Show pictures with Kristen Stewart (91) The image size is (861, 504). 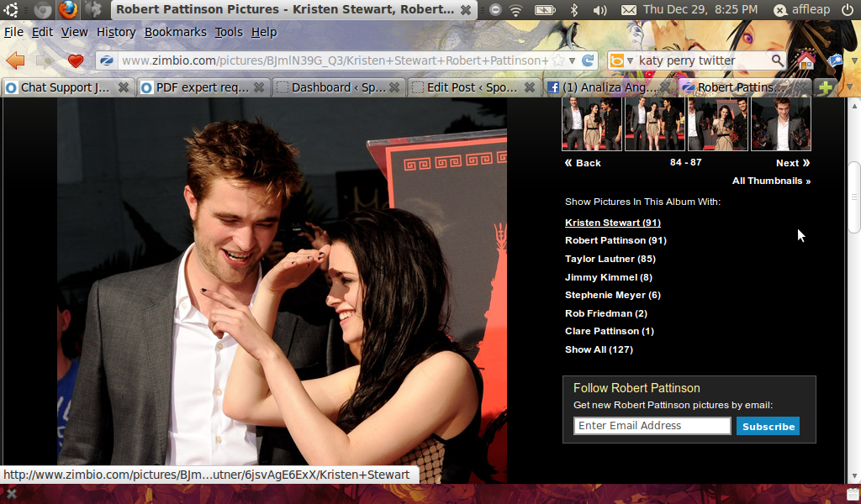pyautogui.click(x=613, y=223)
